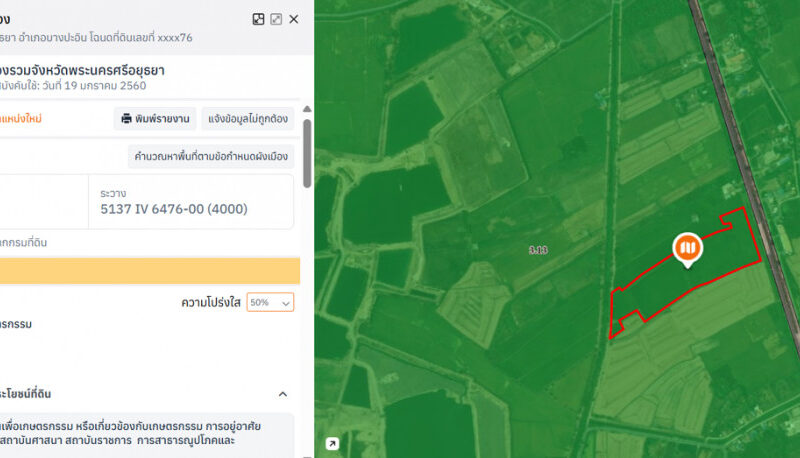Expand panel to fullscreen with arrows icon
Screen dimensions: 800x458
pos(276,19)
